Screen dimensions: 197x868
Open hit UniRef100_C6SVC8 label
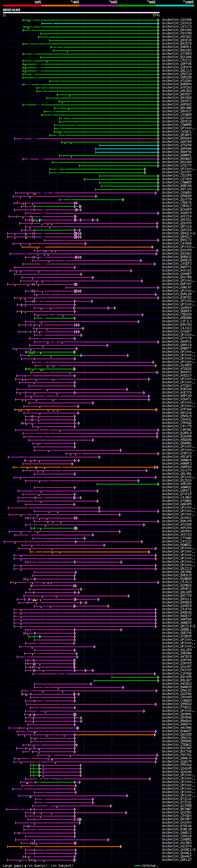[177, 23]
